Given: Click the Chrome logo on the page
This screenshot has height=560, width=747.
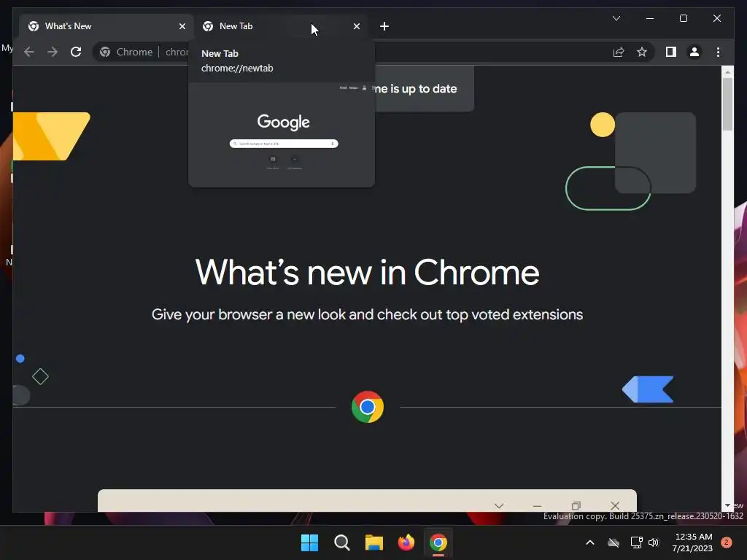Looking at the screenshot, I should click(x=368, y=407).
